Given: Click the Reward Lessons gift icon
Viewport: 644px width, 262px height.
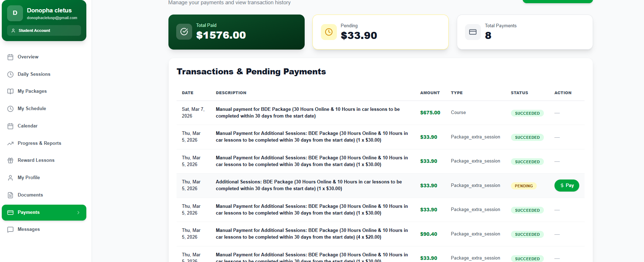Looking at the screenshot, I should point(10,160).
